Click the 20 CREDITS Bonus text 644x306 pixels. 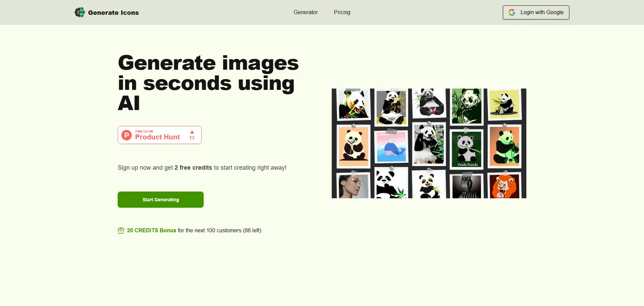point(151,231)
